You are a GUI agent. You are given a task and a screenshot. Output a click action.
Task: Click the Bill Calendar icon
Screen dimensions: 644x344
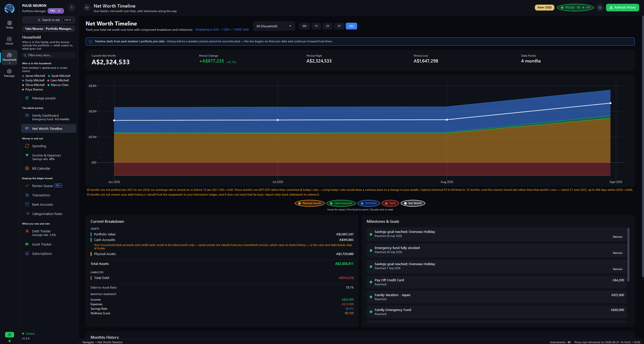[27, 168]
